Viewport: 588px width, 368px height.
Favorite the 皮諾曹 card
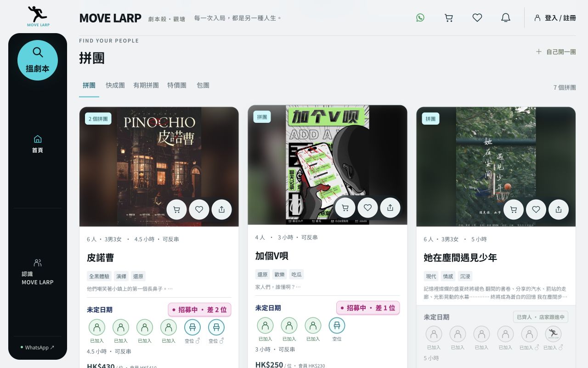(x=199, y=209)
